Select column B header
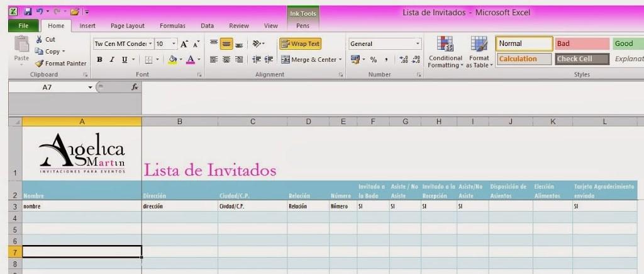This screenshot has height=274, width=644. tap(180, 122)
